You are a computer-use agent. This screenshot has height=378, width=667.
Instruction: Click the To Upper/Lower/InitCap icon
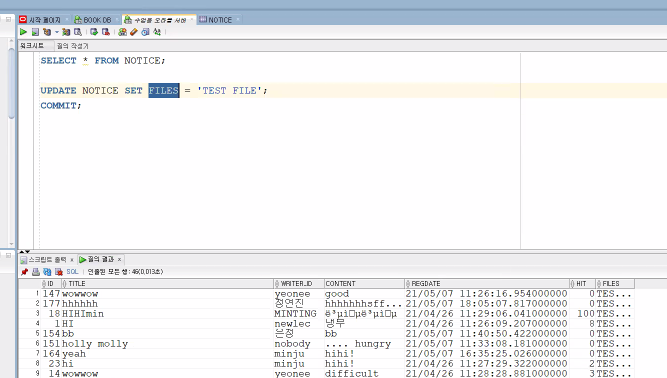click(x=157, y=32)
